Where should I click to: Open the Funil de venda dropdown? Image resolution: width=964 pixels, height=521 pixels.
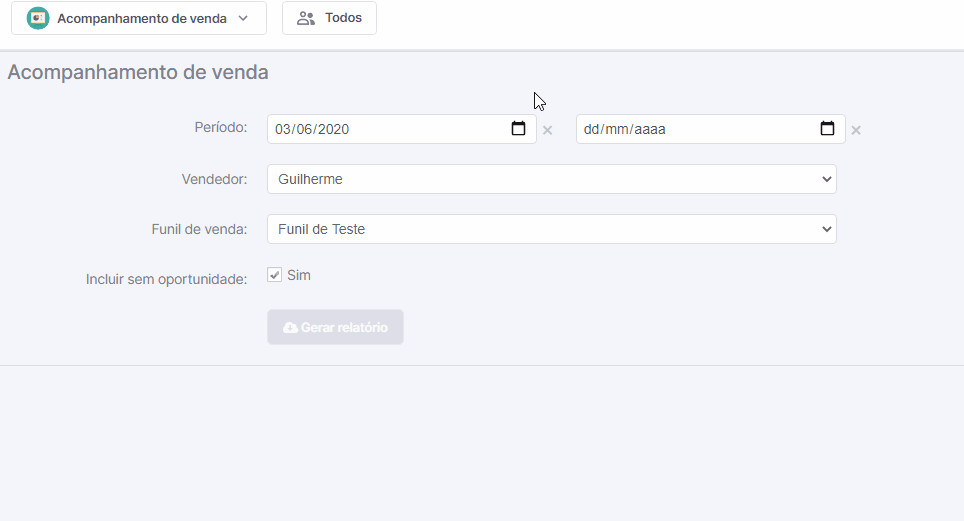click(551, 229)
